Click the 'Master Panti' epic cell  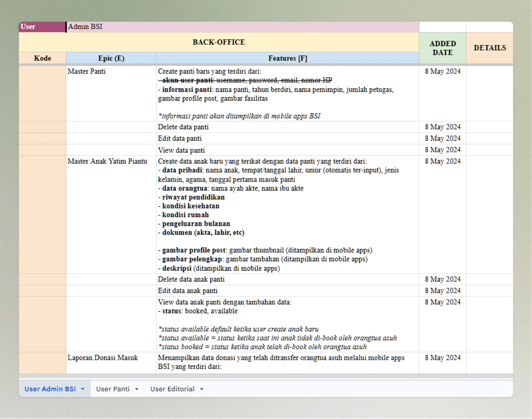tap(111, 93)
